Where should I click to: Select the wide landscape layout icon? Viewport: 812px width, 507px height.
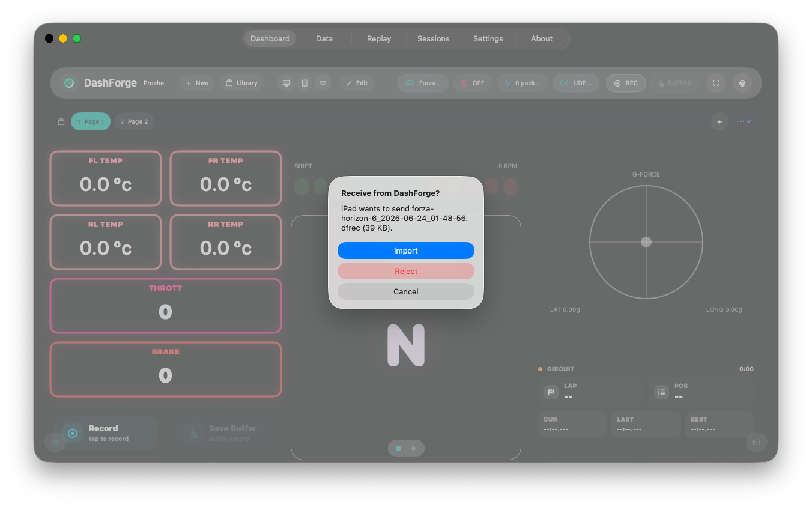click(323, 83)
